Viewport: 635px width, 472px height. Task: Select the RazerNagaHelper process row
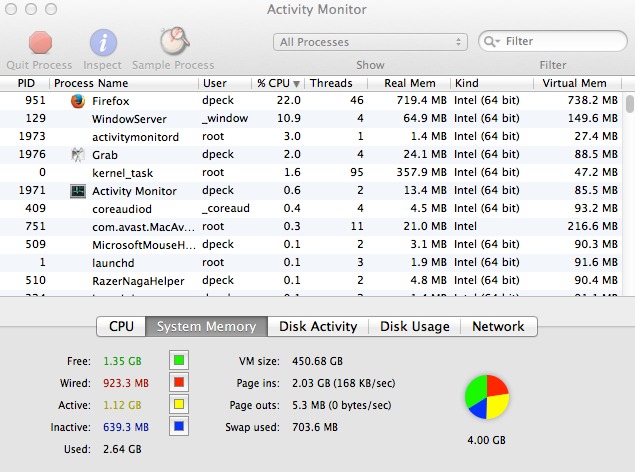311,281
